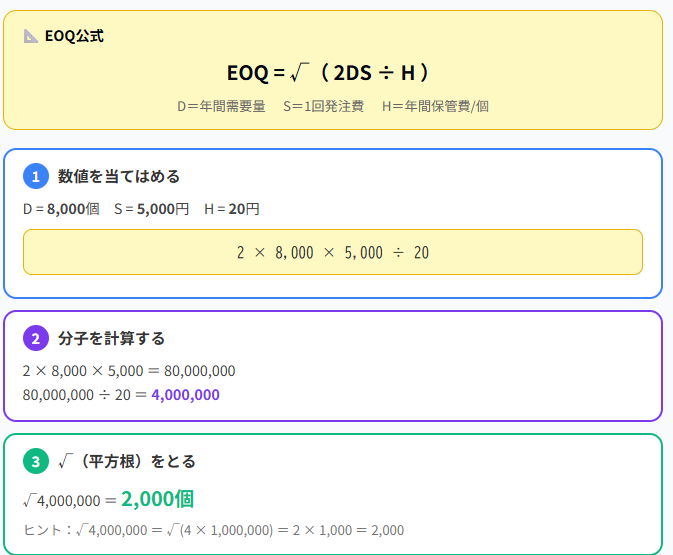This screenshot has height=555, width=673.
Task: Click the green step 3 number badge
Action: tap(36, 461)
